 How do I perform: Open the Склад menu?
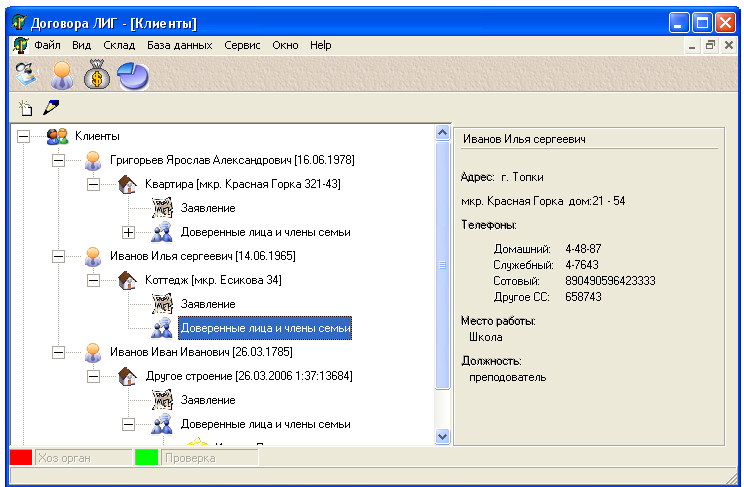click(x=119, y=46)
